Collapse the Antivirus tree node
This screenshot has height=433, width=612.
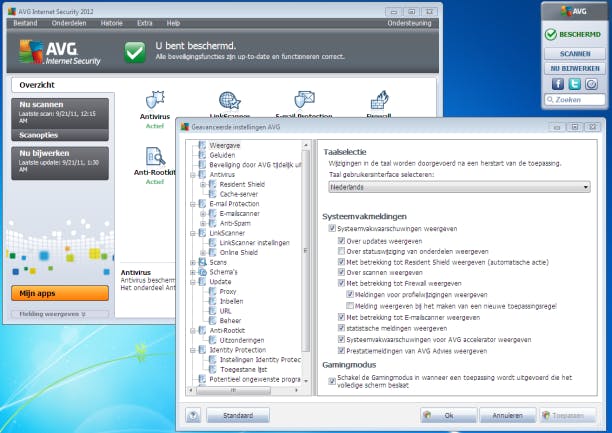[193, 175]
